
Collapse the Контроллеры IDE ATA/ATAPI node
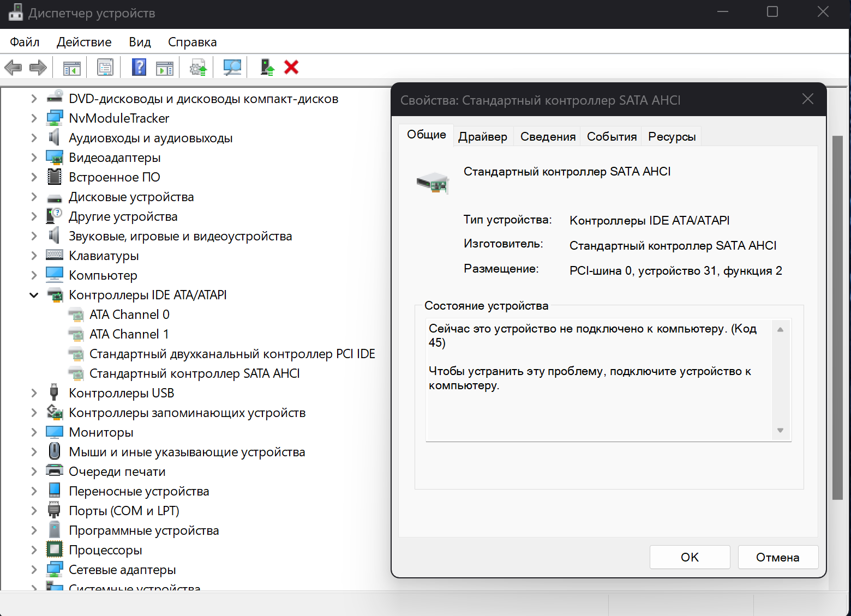pyautogui.click(x=34, y=295)
